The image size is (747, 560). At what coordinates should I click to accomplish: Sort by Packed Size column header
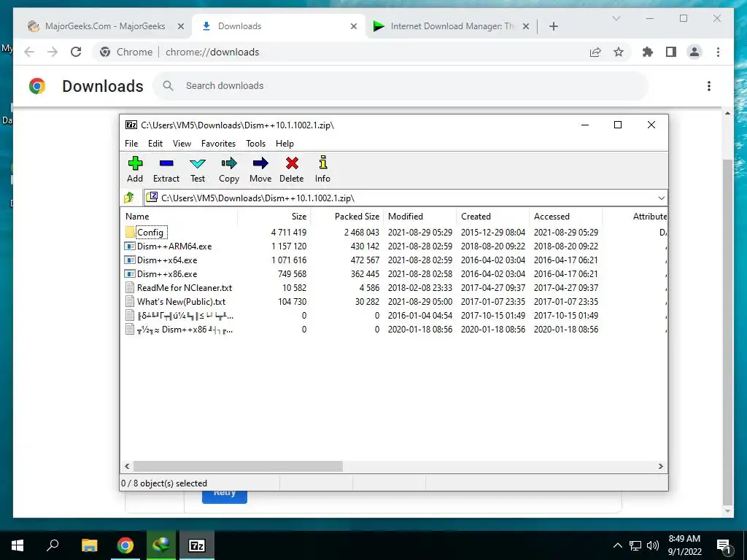click(347, 216)
